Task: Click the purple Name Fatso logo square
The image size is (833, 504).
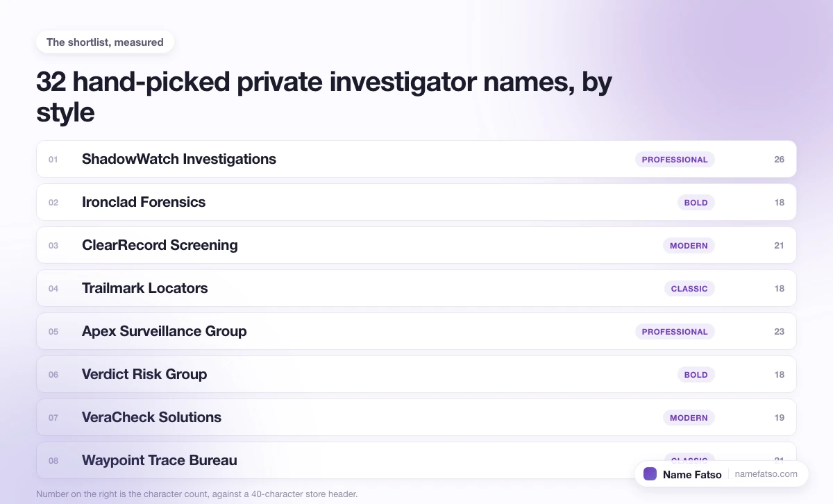Action: (650, 474)
